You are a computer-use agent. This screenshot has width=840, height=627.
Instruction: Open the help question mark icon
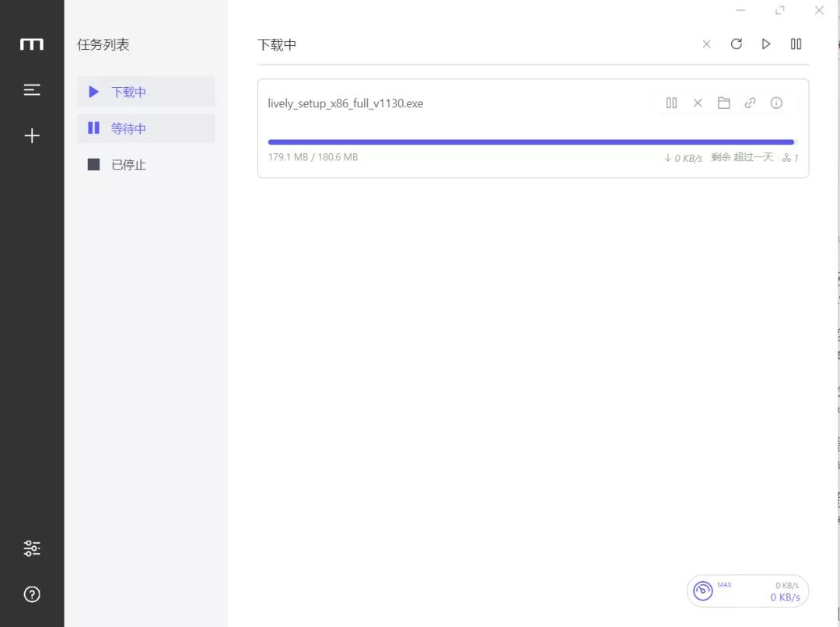pyautogui.click(x=32, y=594)
